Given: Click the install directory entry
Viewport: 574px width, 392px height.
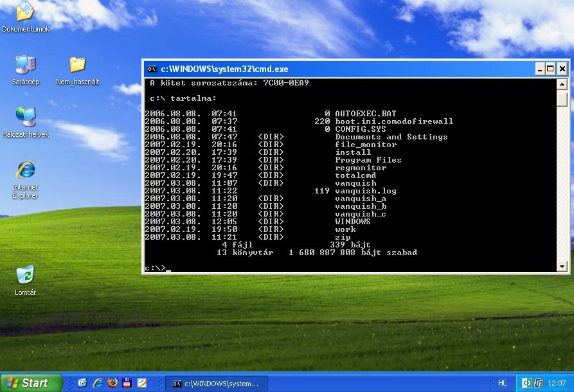Looking at the screenshot, I should tap(352, 152).
